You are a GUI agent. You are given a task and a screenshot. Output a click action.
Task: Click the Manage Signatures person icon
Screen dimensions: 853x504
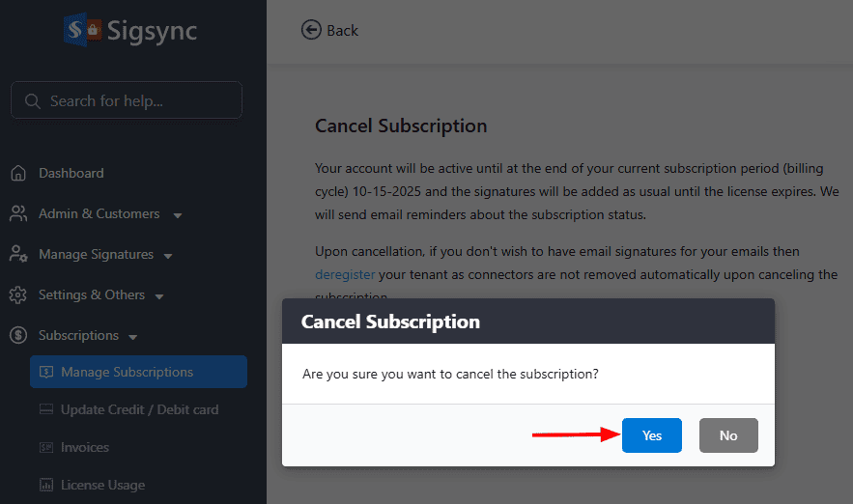pos(17,255)
